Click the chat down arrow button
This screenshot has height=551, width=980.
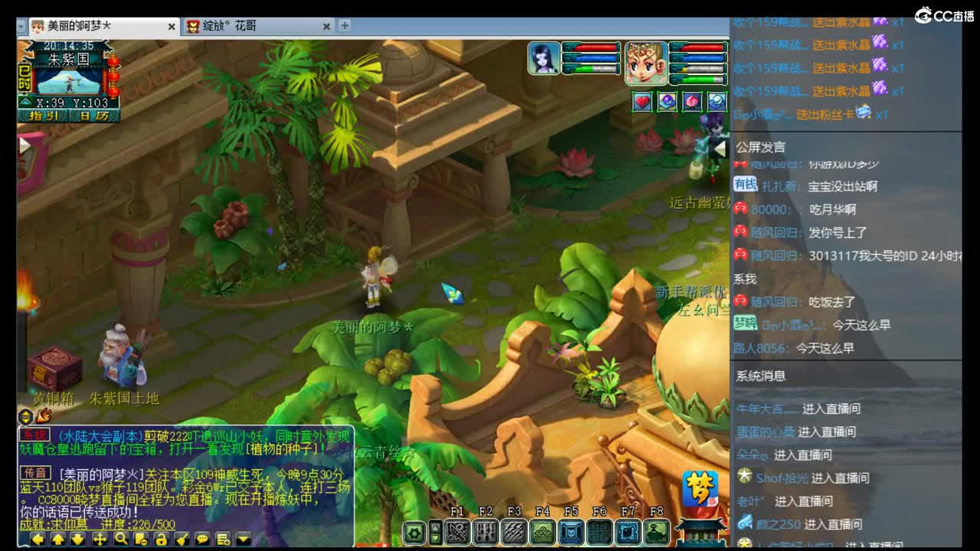[78, 539]
